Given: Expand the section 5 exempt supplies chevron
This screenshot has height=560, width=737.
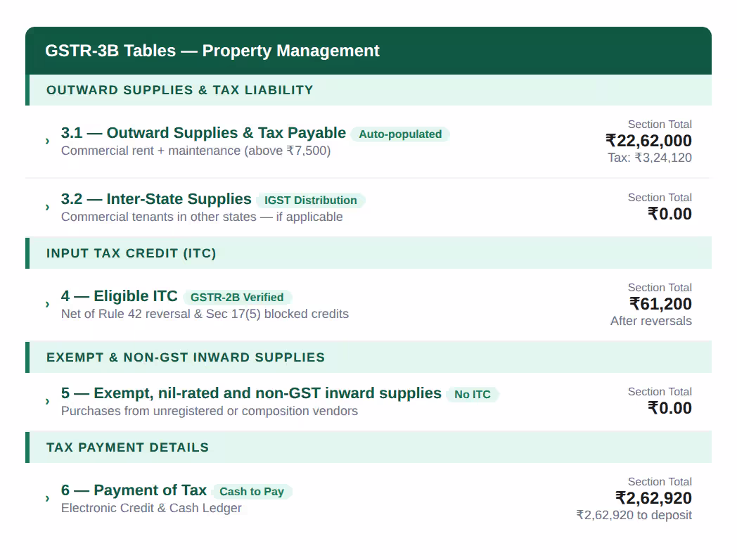Looking at the screenshot, I should [x=48, y=402].
